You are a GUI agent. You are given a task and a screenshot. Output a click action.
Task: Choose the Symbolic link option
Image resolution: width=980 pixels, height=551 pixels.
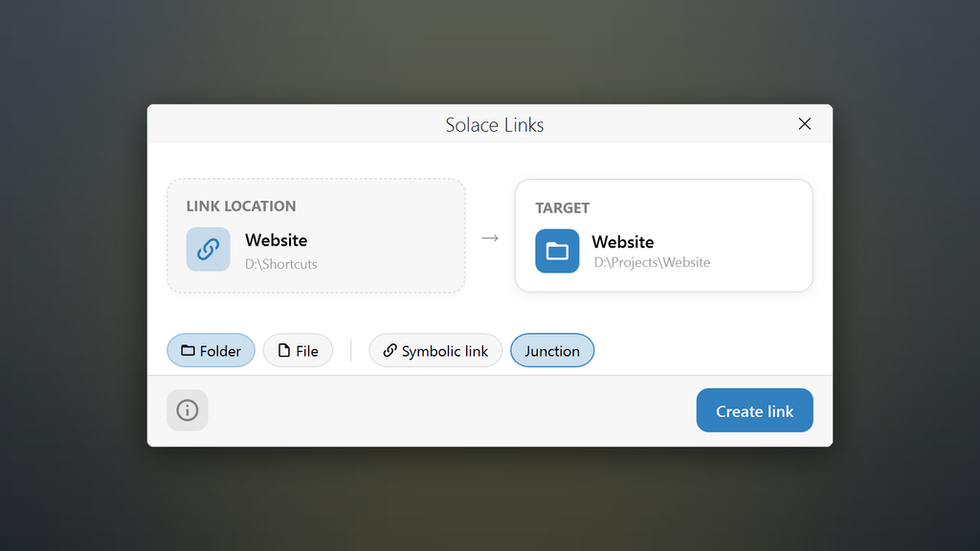(435, 350)
